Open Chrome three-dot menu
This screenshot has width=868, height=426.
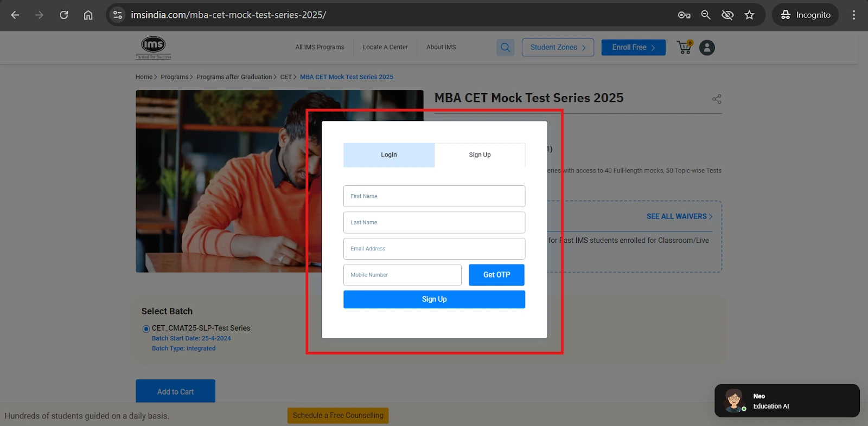click(x=854, y=15)
